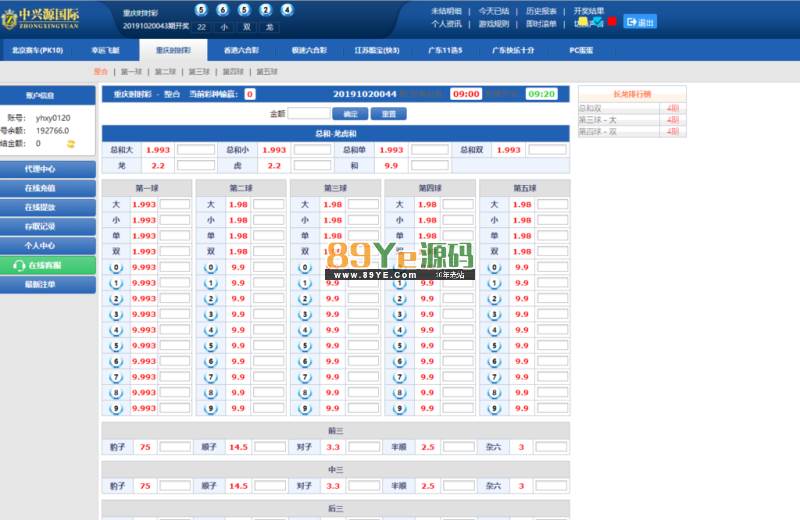Click the yellow notification icon in header
The image size is (800, 520).
tap(583, 21)
